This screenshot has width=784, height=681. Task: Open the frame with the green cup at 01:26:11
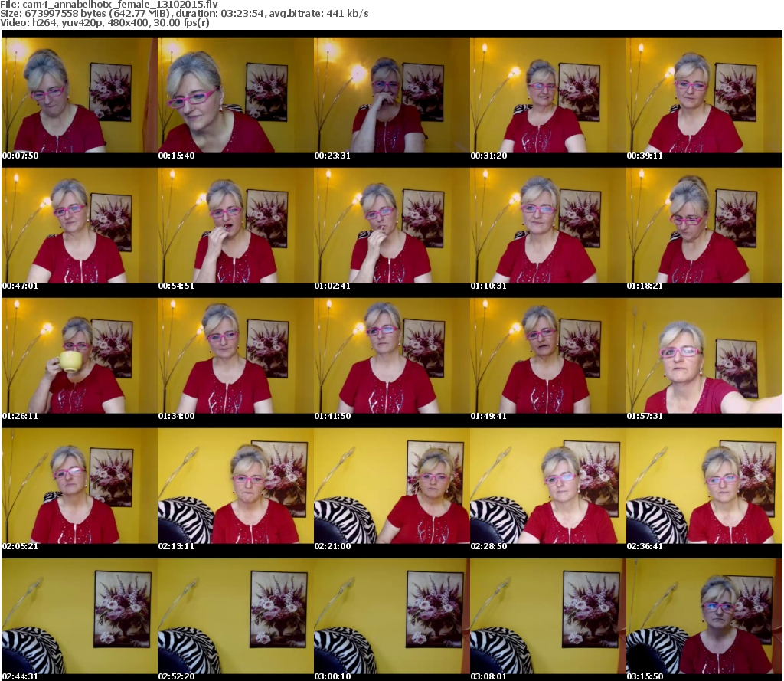point(80,355)
